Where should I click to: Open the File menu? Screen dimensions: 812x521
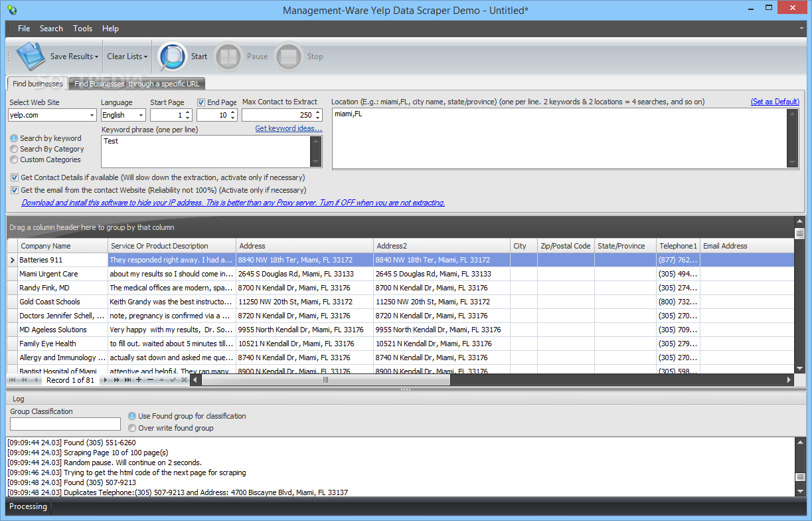pos(24,29)
